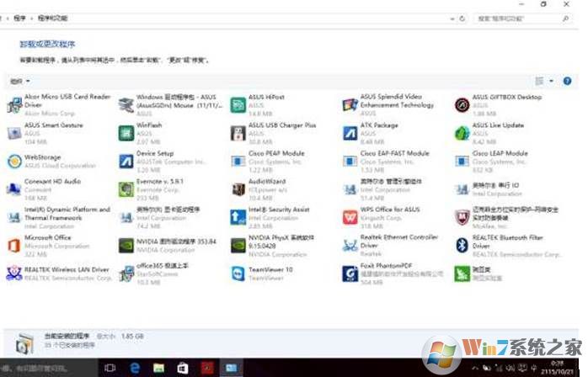Image resolution: width=588 pixels, height=377 pixels.
Task: Click the Programs breadcrumb in address bar
Action: tap(18, 17)
